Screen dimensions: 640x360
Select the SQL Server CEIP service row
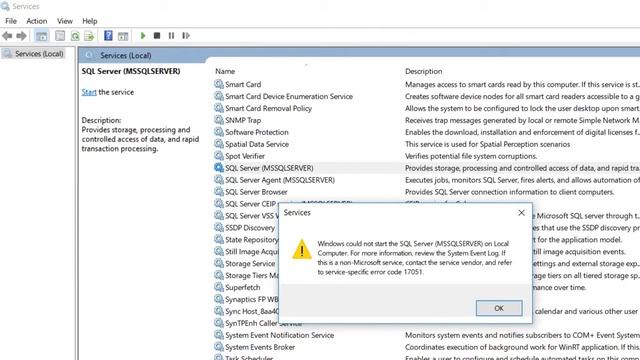pos(251,204)
